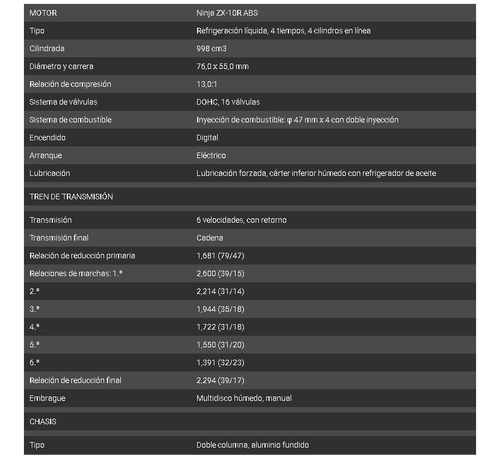
Task: Select the 998 cm3 displacement value
Action: pyautogui.click(x=211, y=49)
